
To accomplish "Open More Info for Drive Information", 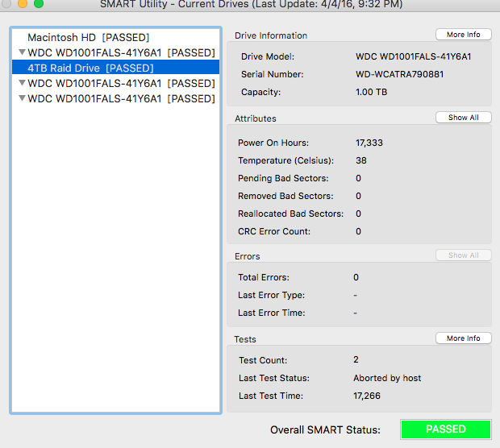I will 464,35.
